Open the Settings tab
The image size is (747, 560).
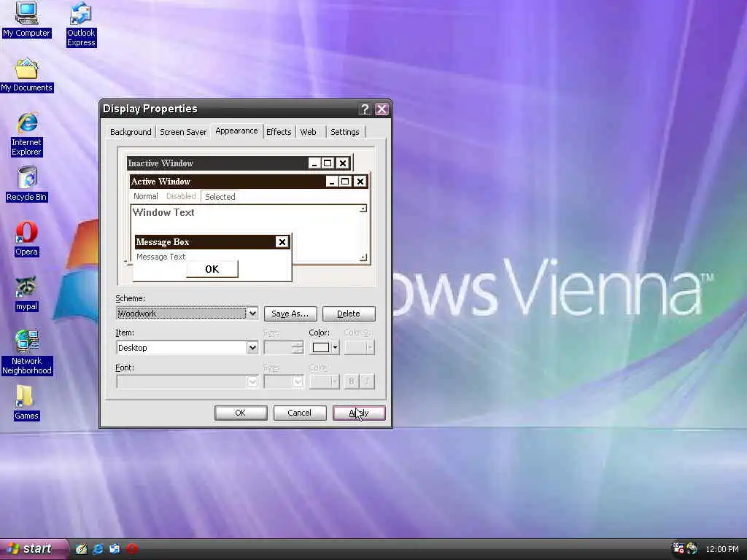[345, 132]
